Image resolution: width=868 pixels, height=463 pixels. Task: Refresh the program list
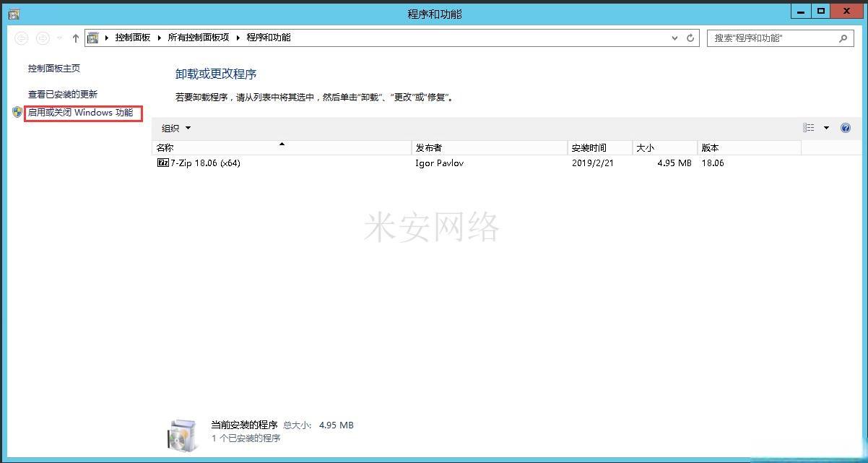click(690, 38)
